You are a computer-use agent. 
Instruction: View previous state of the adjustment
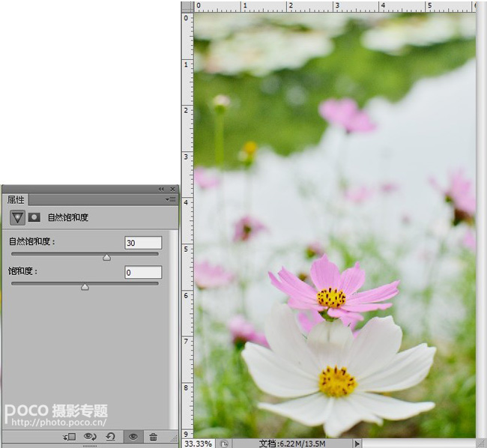[90, 437]
